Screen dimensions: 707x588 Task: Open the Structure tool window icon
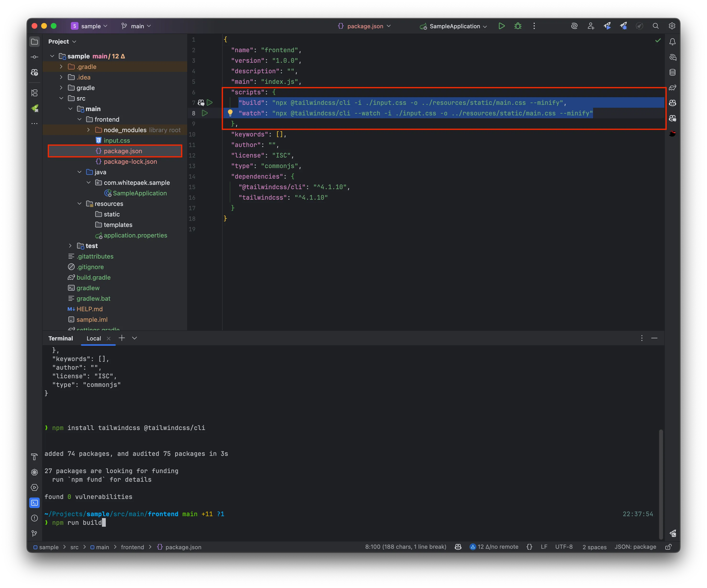(x=34, y=93)
